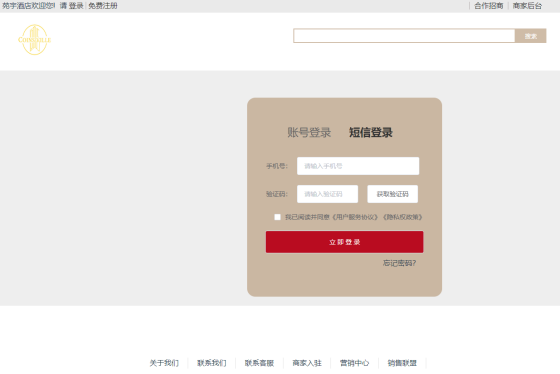Click the 忘记密码? link

(x=399, y=263)
